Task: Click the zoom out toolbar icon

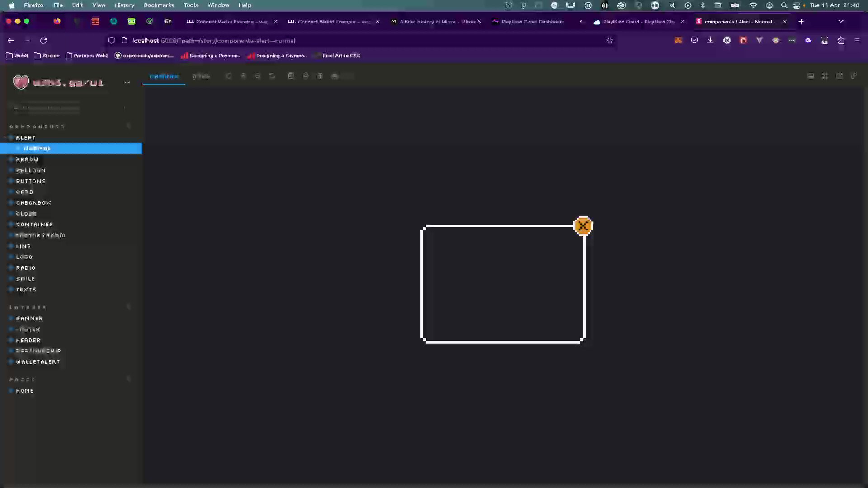Action: pos(258,76)
